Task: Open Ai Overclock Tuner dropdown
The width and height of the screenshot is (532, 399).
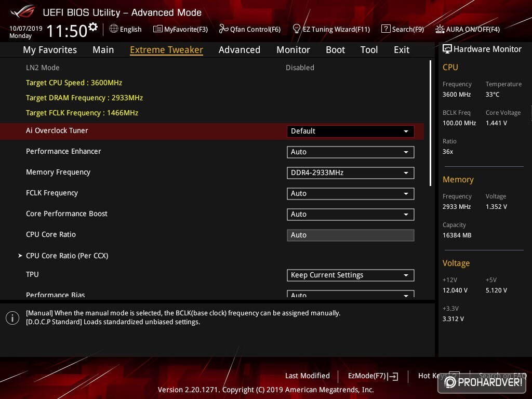Action: [350, 131]
